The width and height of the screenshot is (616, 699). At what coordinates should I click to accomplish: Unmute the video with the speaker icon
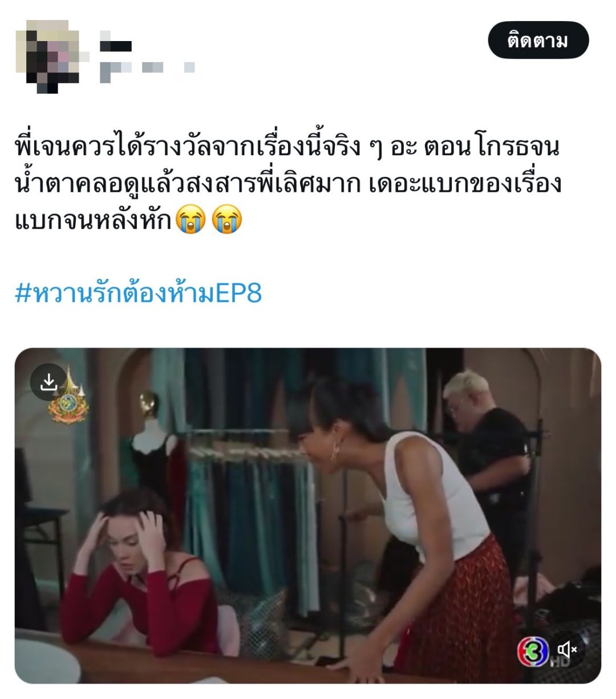pos(567,649)
